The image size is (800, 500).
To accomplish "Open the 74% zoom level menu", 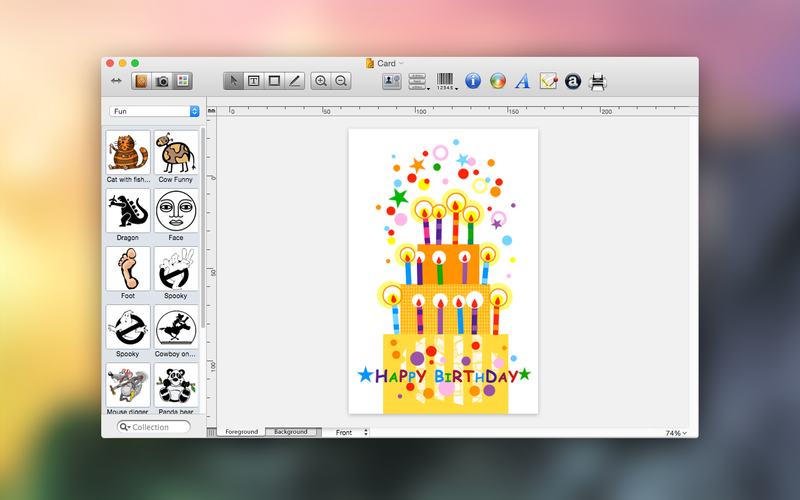I will (676, 433).
